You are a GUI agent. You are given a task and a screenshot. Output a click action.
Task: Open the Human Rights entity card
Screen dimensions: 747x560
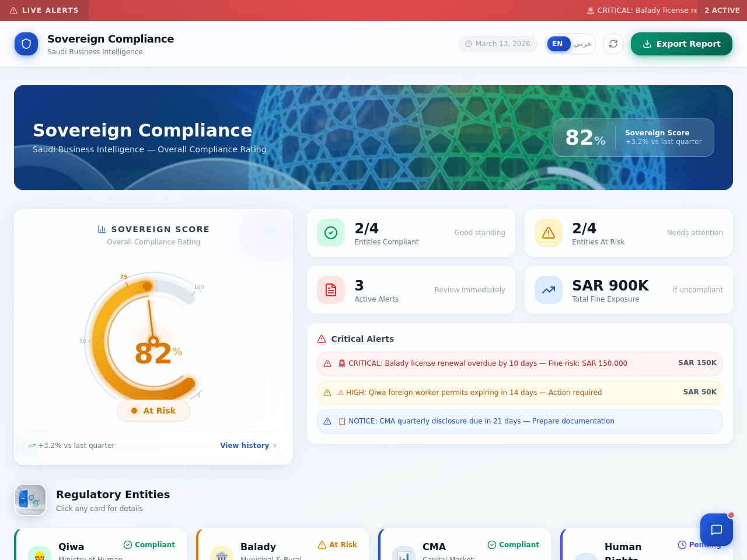647,544
